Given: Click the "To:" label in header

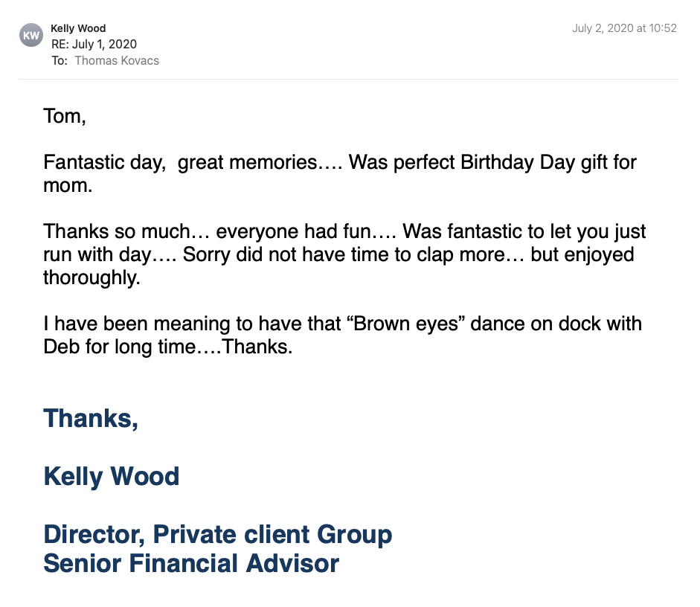Looking at the screenshot, I should [x=60, y=61].
